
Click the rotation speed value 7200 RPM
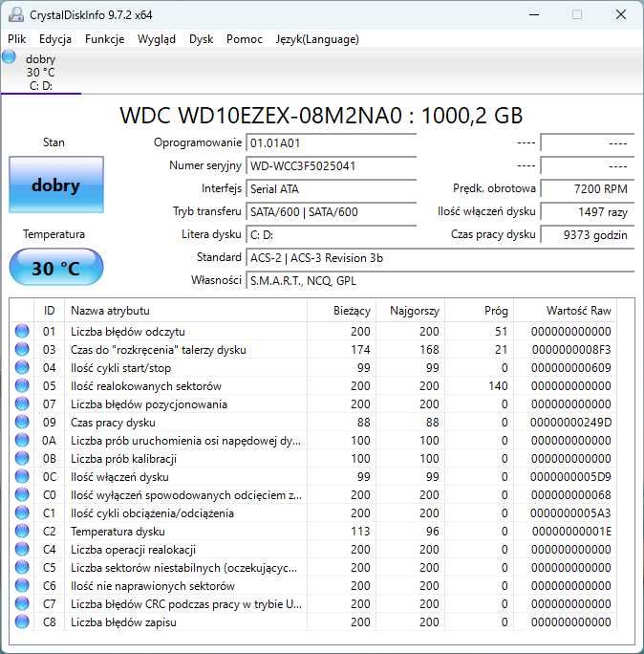pos(588,189)
